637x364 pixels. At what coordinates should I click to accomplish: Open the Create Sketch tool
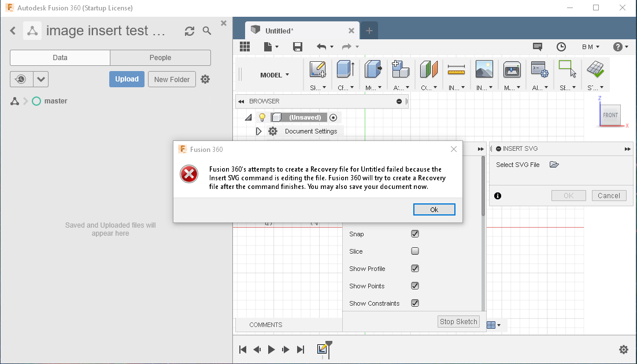click(x=317, y=69)
